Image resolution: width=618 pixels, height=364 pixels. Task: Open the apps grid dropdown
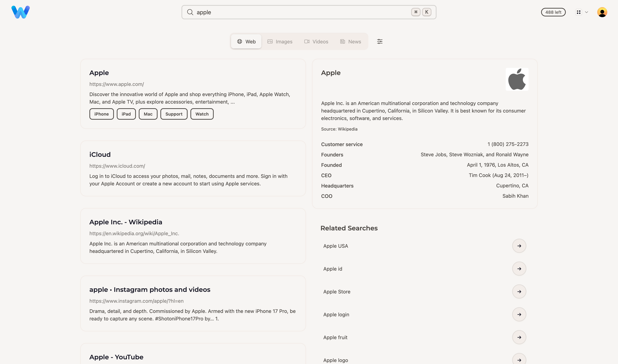582,12
